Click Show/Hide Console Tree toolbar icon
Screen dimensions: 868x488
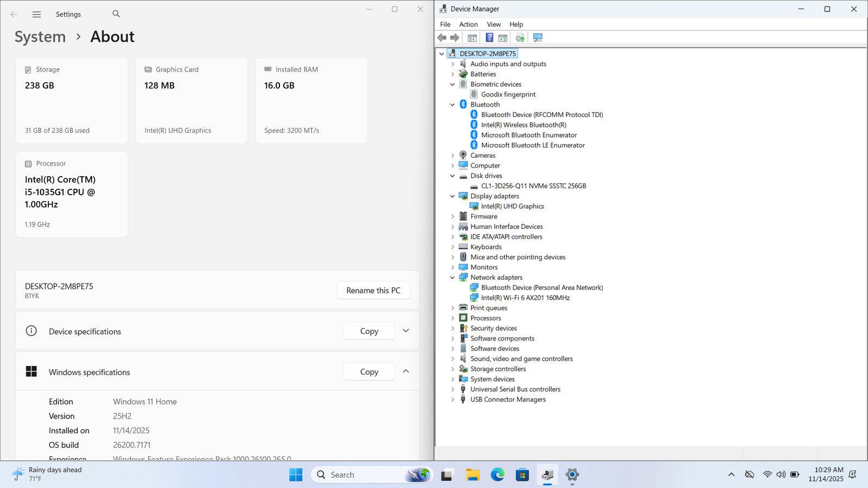(473, 37)
